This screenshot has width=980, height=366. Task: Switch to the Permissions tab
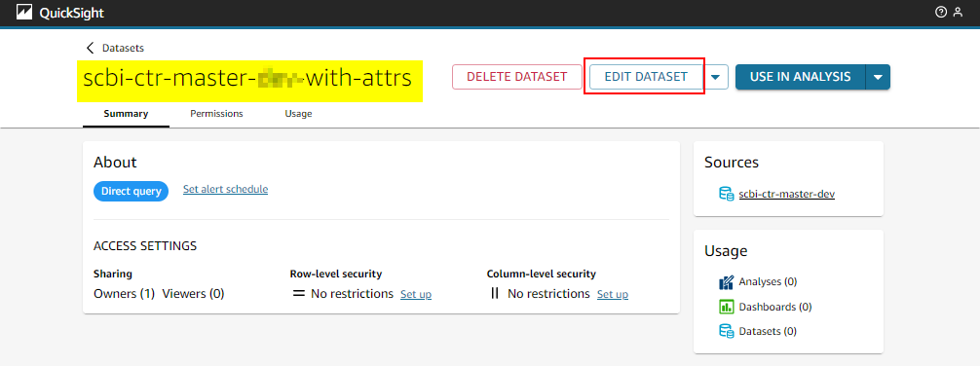(x=216, y=114)
